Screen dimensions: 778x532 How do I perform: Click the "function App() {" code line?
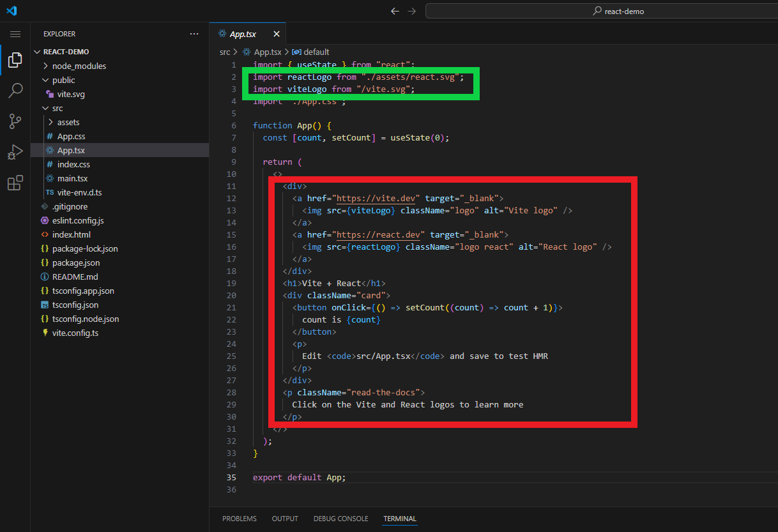click(292, 125)
